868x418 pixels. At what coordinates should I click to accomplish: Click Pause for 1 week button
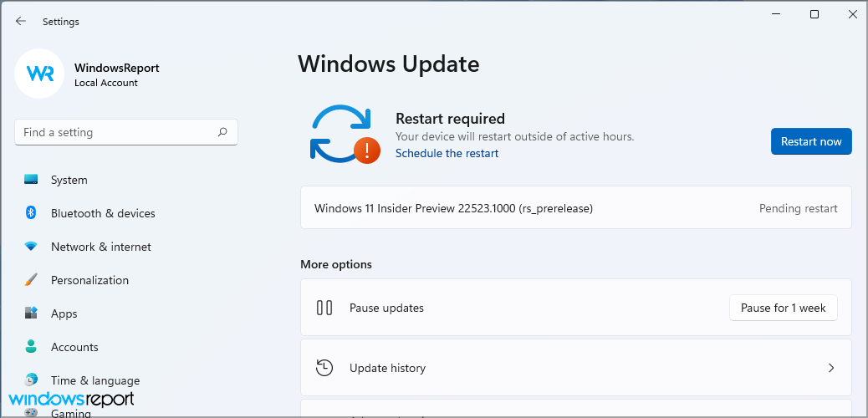tap(784, 308)
